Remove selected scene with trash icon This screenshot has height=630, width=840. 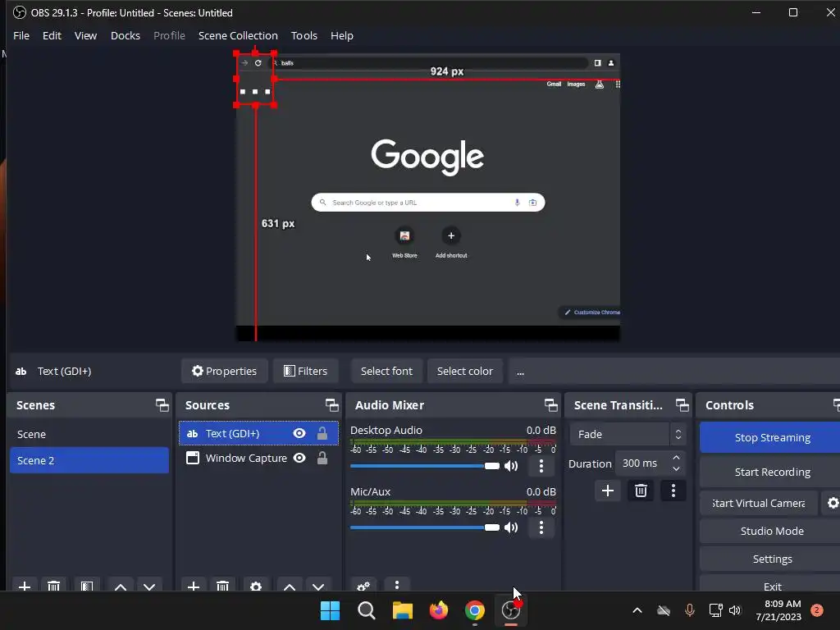point(53,586)
